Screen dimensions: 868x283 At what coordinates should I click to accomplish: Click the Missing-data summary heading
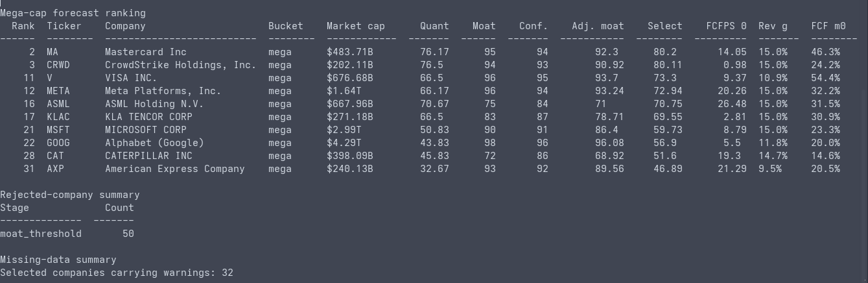pyautogui.click(x=58, y=260)
